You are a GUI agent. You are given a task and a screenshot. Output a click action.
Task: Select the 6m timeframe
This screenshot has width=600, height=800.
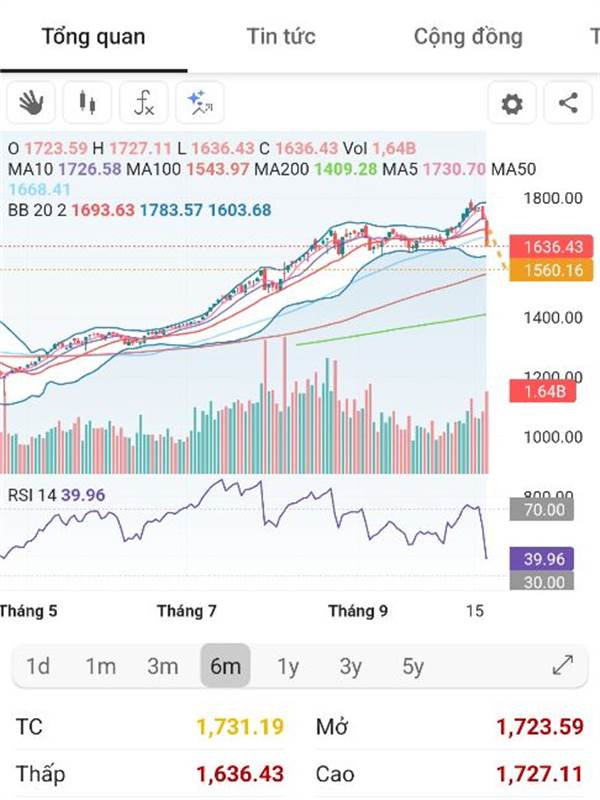[x=225, y=666]
